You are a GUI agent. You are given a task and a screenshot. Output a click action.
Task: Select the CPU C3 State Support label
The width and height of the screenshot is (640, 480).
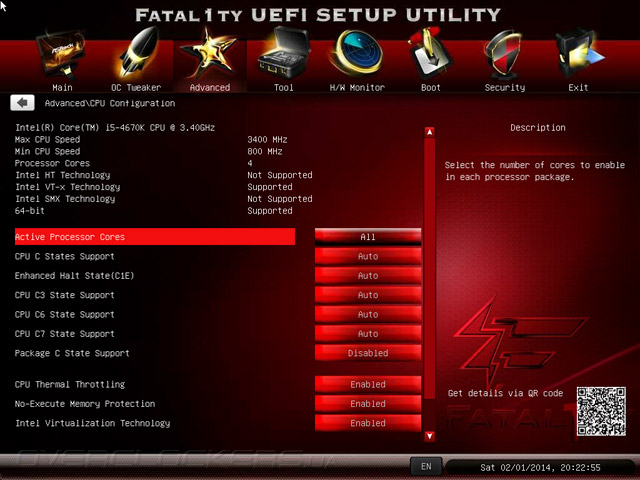coord(64,295)
